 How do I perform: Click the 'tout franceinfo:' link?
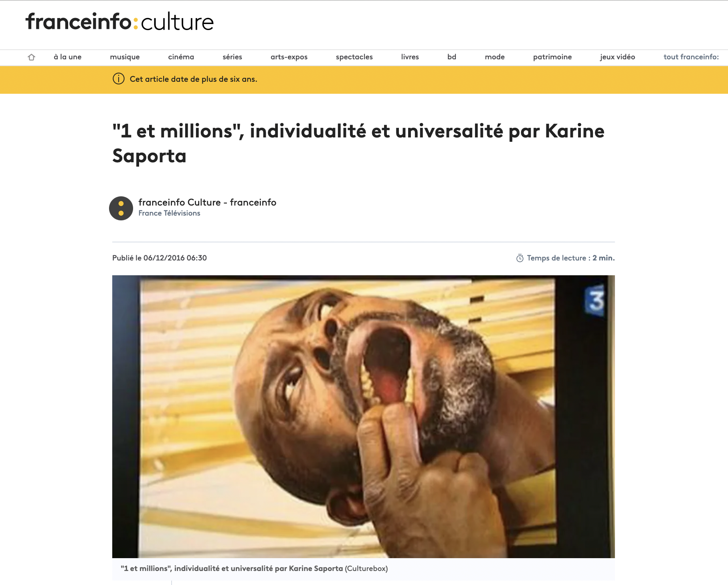(691, 57)
